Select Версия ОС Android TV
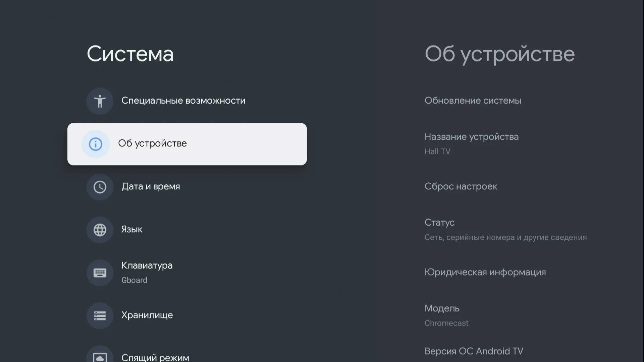644x362 pixels. [x=474, y=351]
